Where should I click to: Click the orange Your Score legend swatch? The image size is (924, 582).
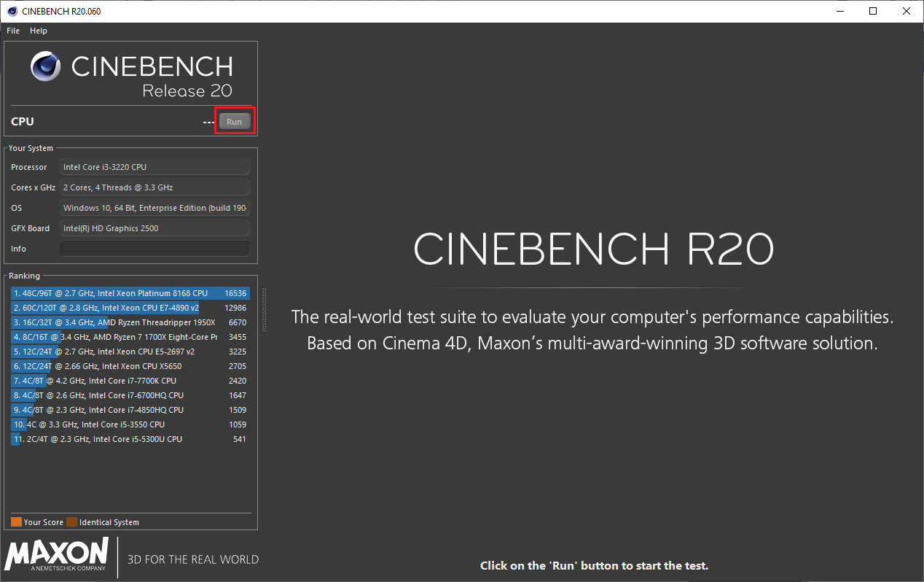16,522
